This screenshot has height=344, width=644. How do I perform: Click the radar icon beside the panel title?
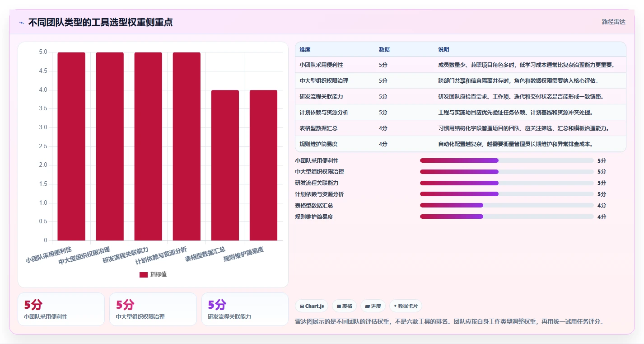(x=21, y=23)
